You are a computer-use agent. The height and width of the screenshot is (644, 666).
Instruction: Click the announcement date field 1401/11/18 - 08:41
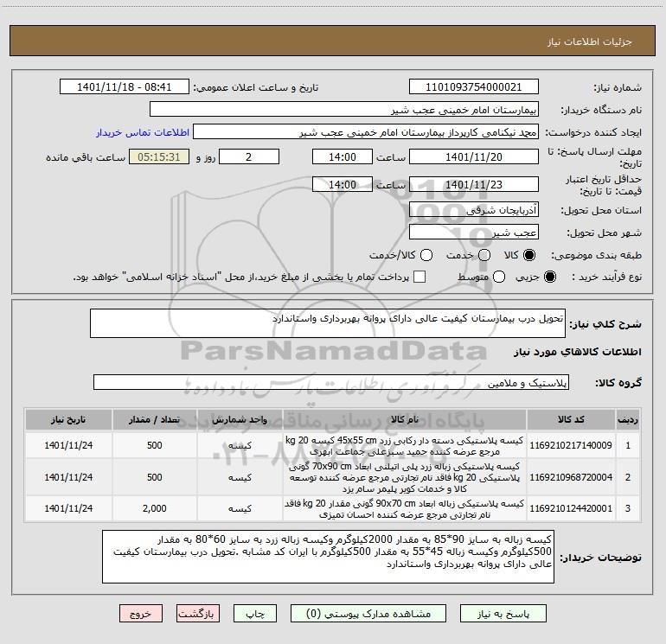tap(125, 86)
